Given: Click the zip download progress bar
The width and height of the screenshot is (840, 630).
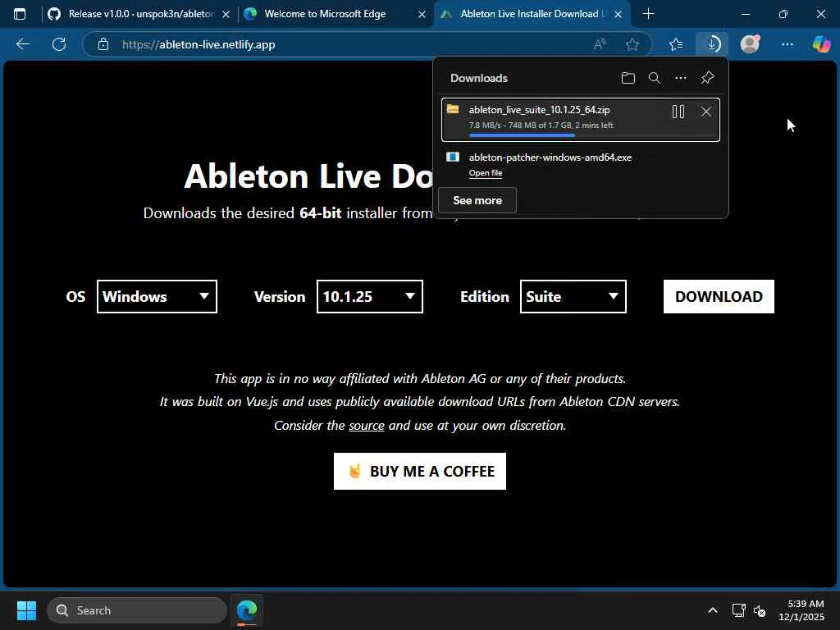Looking at the screenshot, I should (x=591, y=135).
